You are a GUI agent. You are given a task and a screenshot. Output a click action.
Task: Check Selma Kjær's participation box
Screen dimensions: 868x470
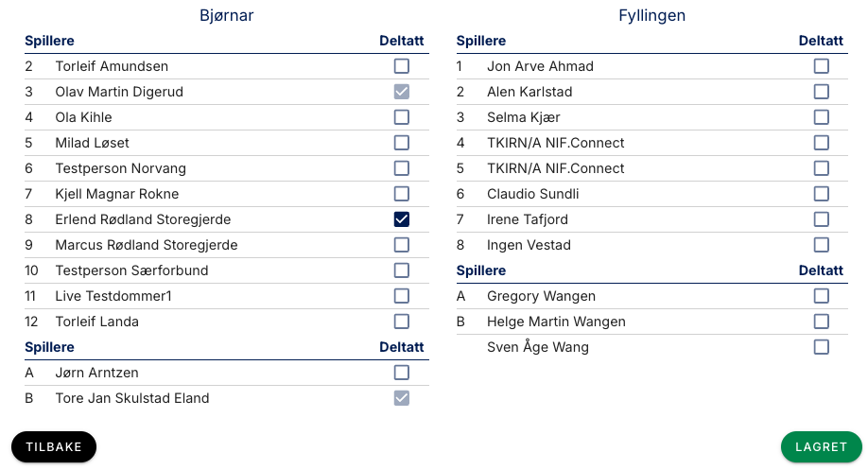point(822,117)
